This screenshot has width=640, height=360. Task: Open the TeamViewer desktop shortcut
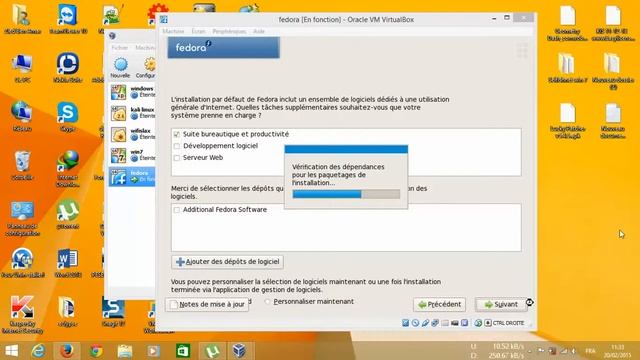(x=68, y=19)
